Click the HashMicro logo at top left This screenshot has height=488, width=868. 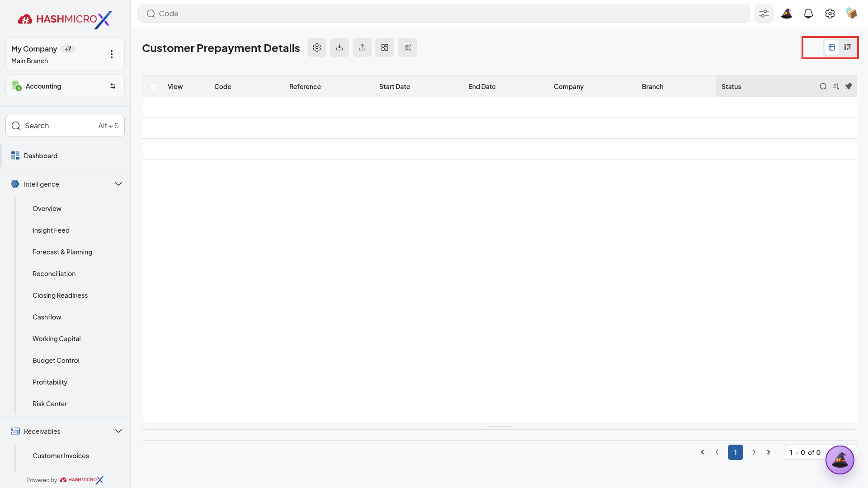[x=65, y=19]
